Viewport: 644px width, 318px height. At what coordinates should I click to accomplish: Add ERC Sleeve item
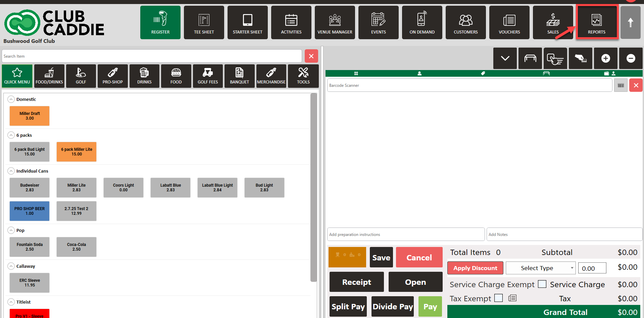[30, 283]
